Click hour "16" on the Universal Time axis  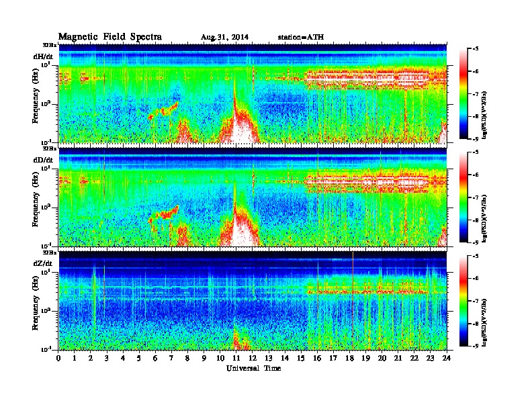point(317,358)
